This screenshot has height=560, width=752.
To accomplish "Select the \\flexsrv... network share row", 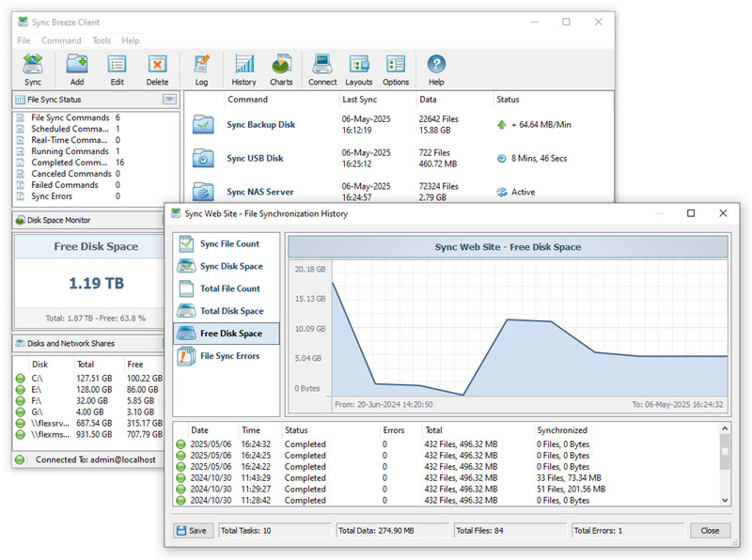I will click(89, 423).
